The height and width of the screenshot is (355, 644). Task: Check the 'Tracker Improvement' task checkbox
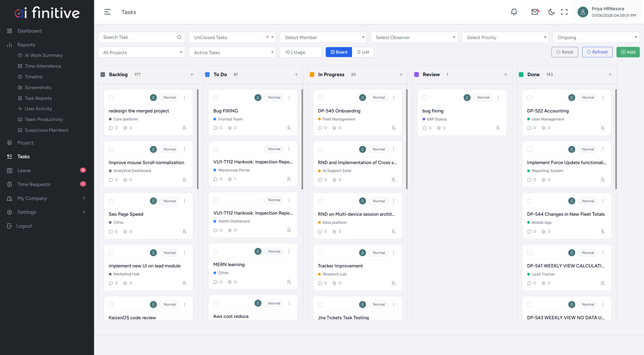320,252
